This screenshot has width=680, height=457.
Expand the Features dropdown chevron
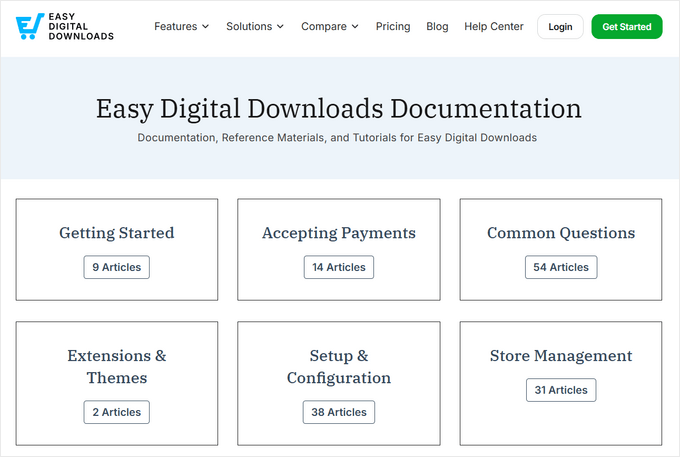(206, 27)
